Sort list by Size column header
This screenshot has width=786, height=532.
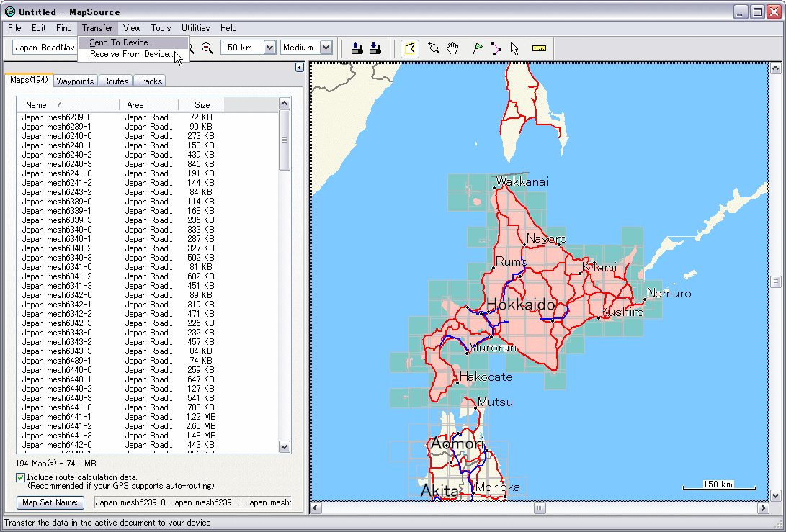point(201,104)
